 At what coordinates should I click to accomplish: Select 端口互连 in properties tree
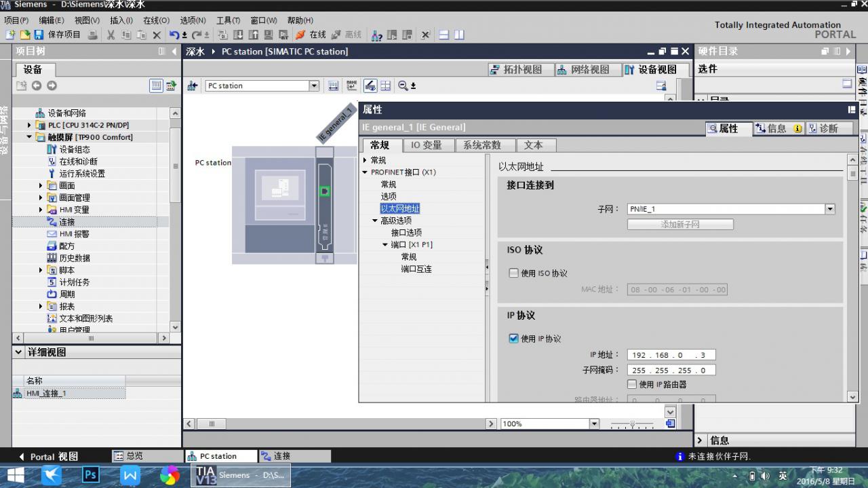coord(416,269)
